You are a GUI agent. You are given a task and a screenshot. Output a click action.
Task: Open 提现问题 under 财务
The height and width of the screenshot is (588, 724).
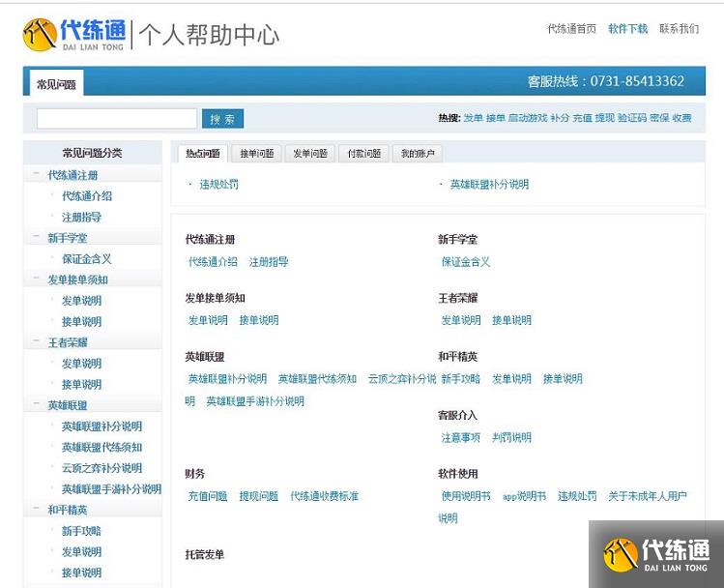[259, 496]
